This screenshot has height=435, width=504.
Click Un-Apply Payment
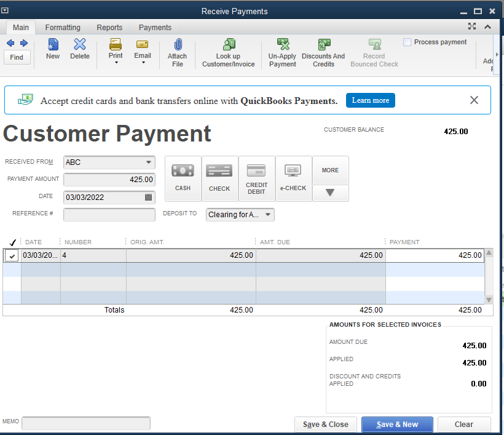tap(282, 53)
